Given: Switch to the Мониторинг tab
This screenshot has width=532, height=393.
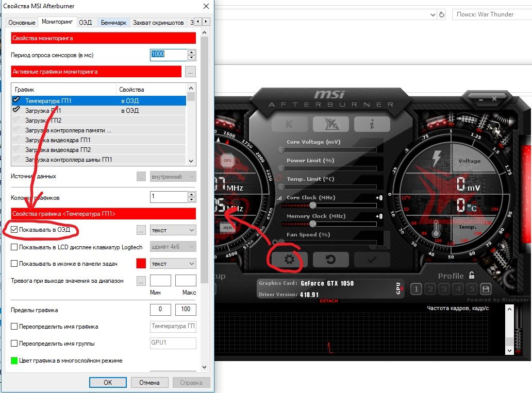Looking at the screenshot, I should point(57,22).
